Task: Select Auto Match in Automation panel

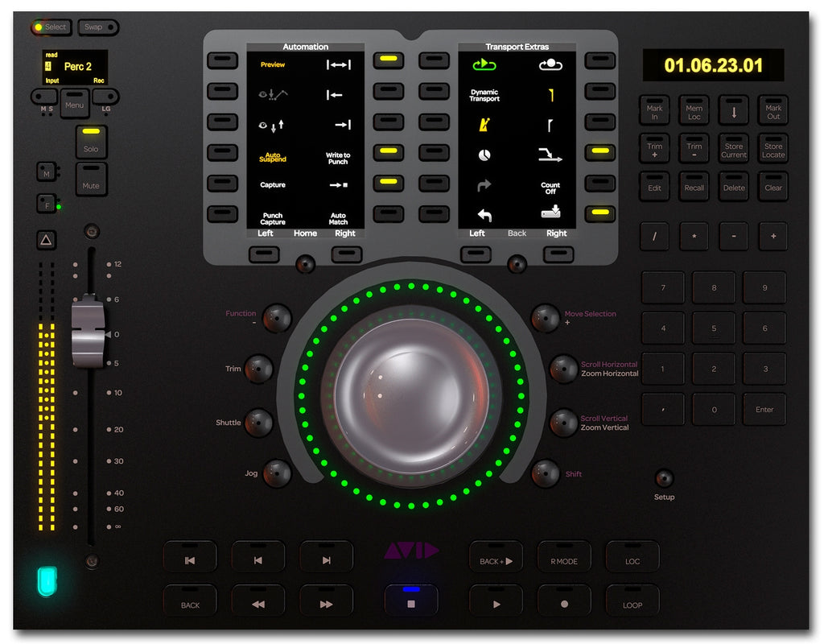Action: (x=338, y=219)
